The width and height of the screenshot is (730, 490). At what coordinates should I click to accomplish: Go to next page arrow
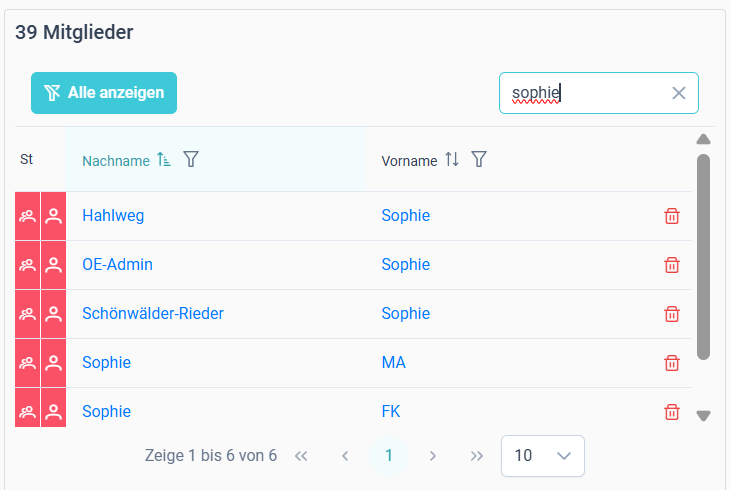pos(433,456)
